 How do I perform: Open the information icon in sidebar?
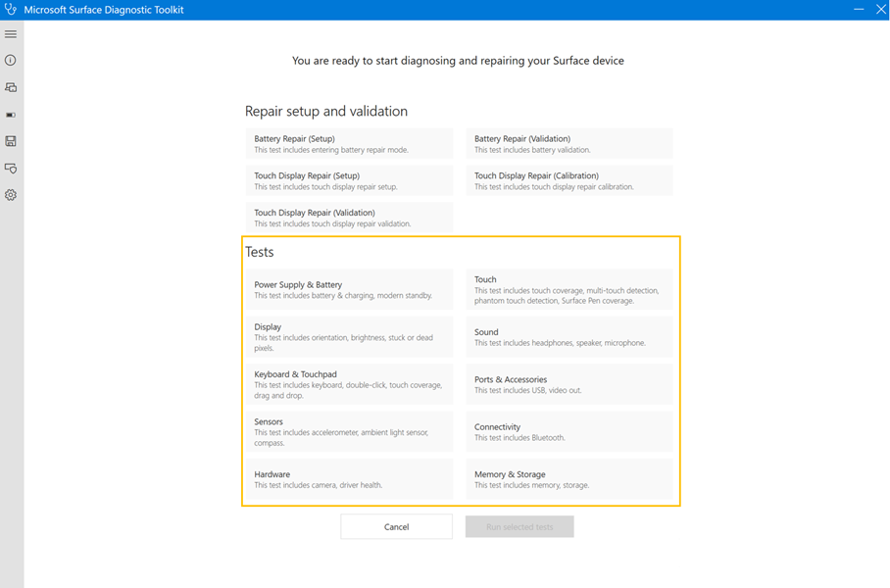tap(11, 60)
